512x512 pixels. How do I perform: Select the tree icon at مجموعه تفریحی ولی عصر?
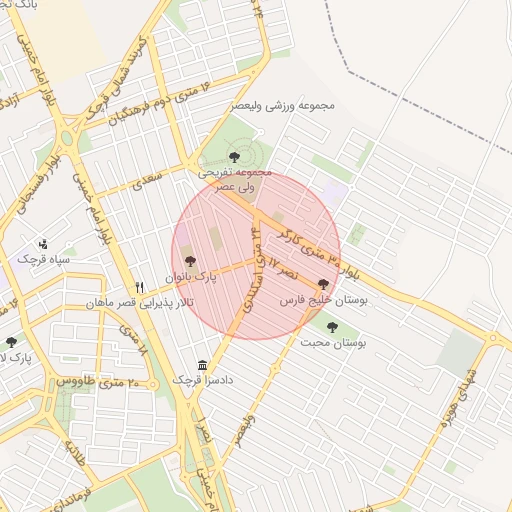pos(234,157)
